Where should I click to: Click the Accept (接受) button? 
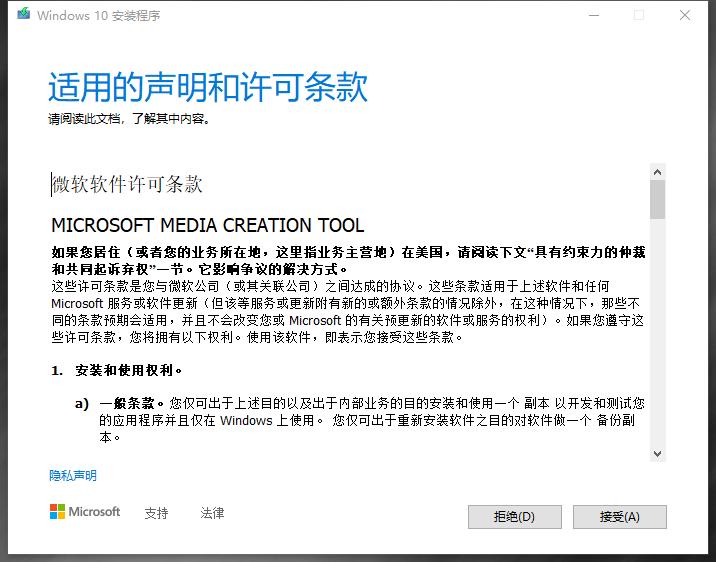pyautogui.click(x=620, y=517)
